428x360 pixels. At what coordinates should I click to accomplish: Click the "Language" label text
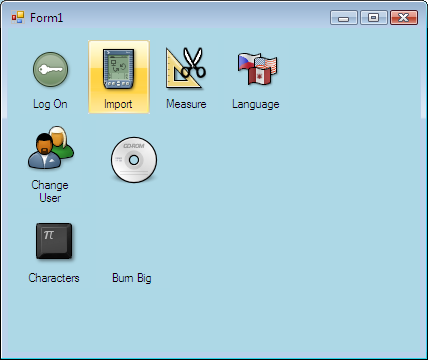pos(256,104)
